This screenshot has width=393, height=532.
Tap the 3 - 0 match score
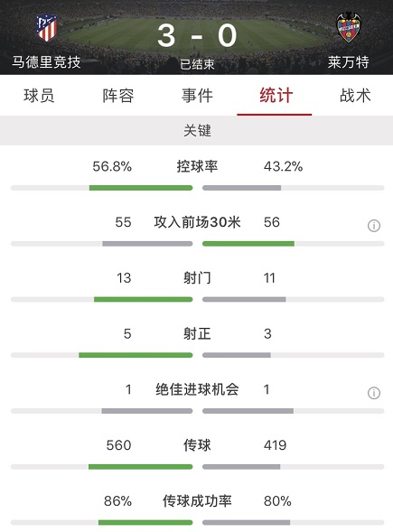tap(197, 35)
